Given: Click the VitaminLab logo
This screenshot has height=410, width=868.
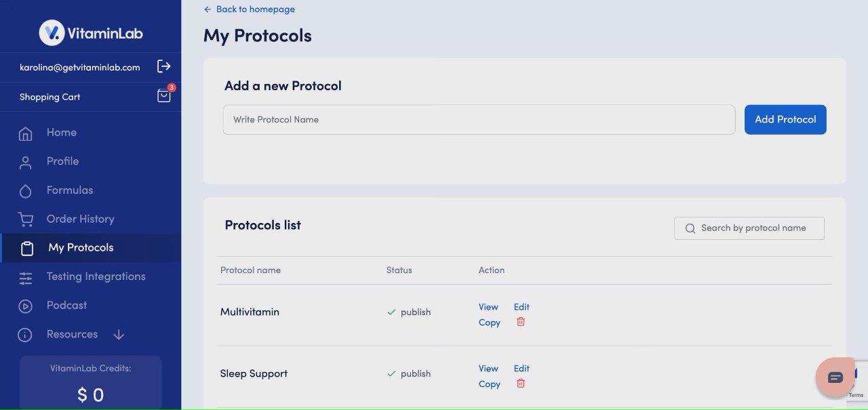Looking at the screenshot, I should coord(91,33).
